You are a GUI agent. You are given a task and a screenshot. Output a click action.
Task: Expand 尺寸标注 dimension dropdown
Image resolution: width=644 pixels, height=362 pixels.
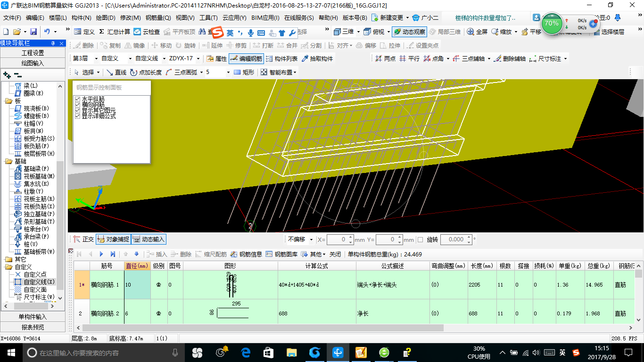pos(565,58)
